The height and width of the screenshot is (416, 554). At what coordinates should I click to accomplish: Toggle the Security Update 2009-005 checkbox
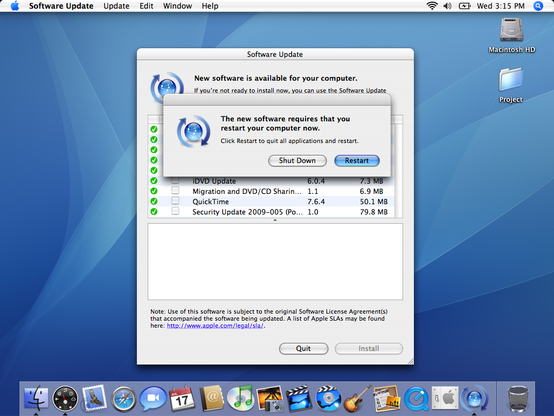click(x=175, y=211)
